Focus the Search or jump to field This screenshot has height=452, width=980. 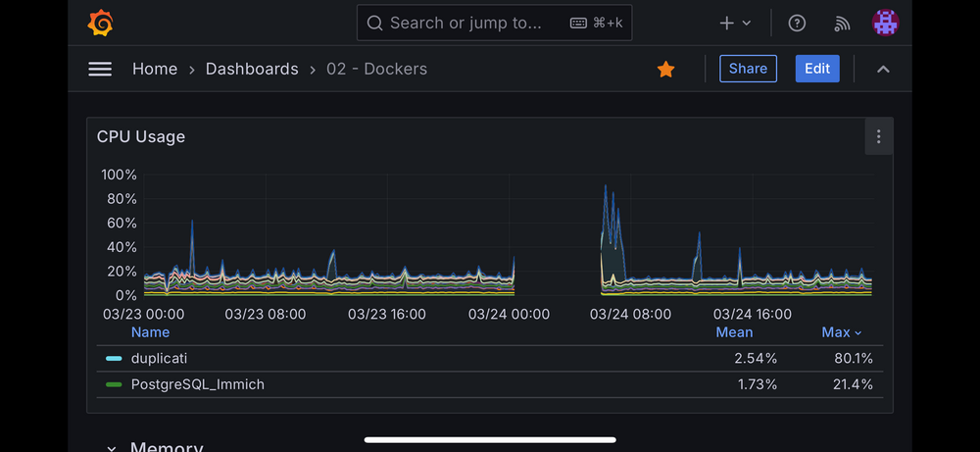(494, 24)
